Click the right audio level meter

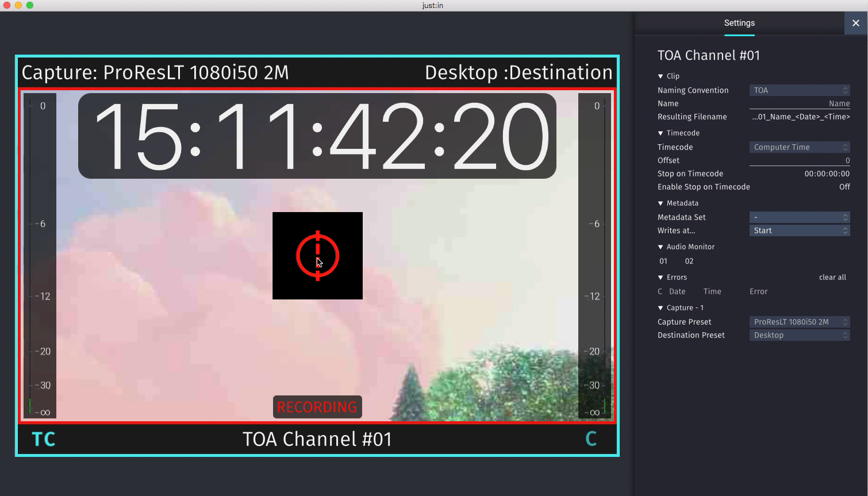(594, 256)
